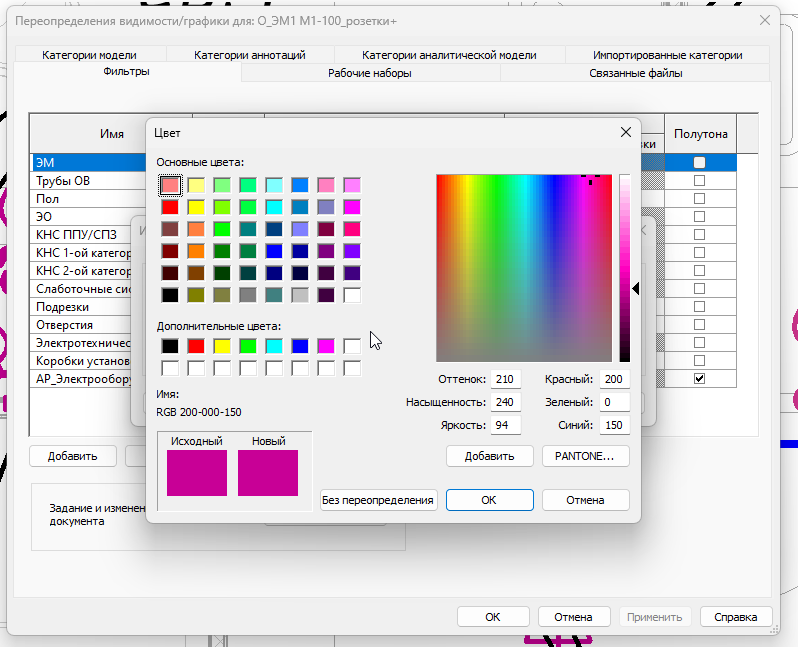Choose the cyan swatch in custom colors
The width and height of the screenshot is (798, 647).
click(x=274, y=346)
